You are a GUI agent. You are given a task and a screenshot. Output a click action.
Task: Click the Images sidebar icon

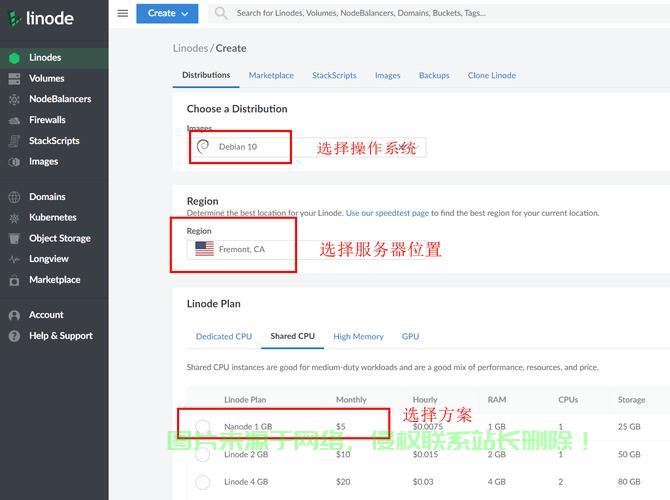tap(14, 162)
